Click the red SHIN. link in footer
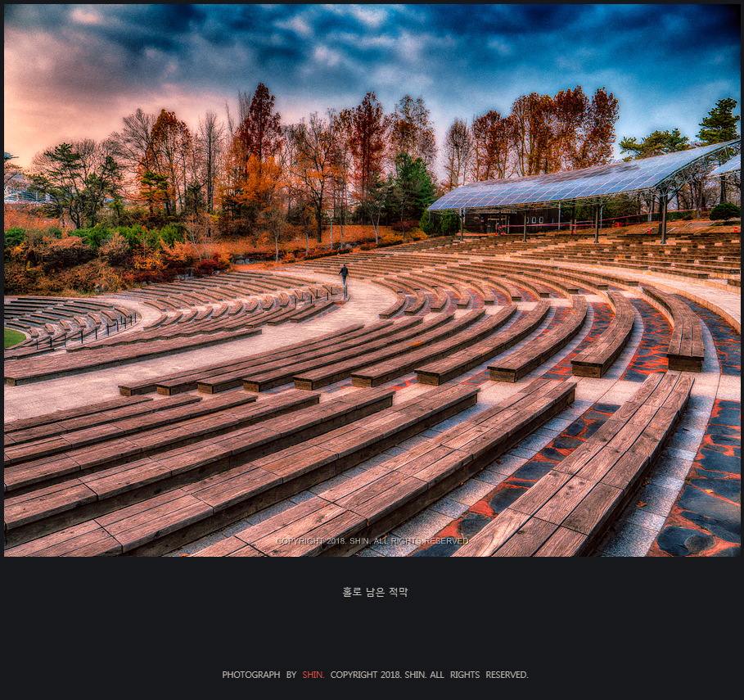This screenshot has width=744, height=700. click(313, 675)
